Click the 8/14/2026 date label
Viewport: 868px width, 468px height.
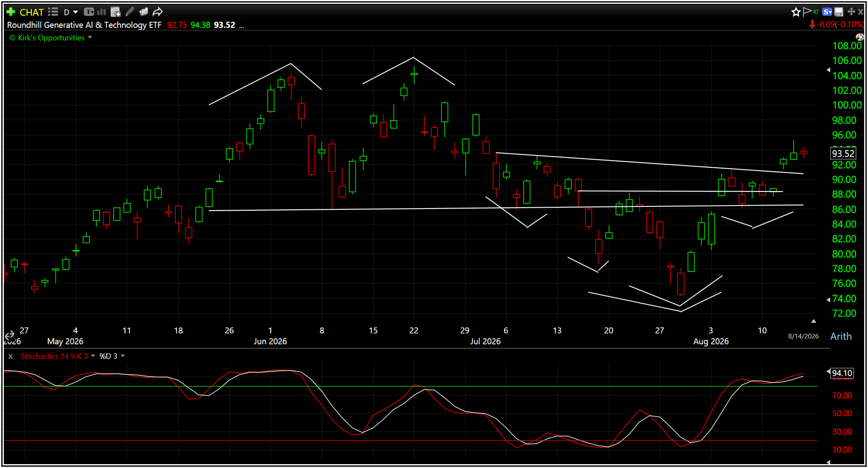[x=803, y=336]
